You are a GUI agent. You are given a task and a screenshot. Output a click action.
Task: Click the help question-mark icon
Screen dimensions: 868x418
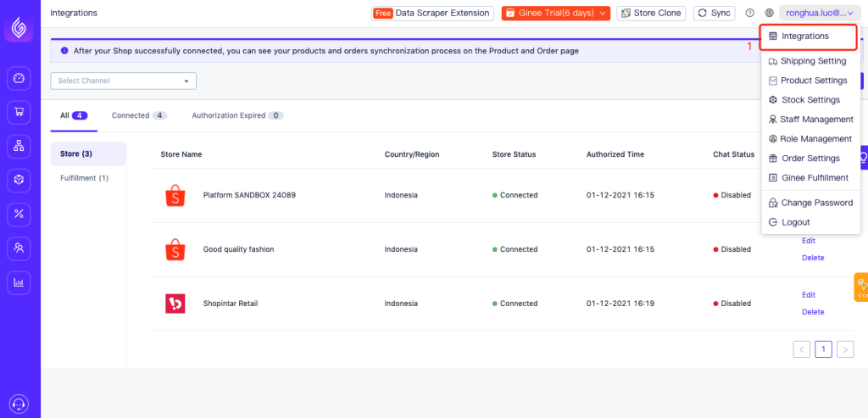750,13
